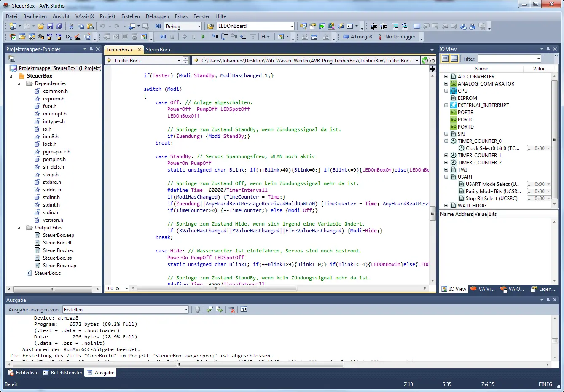Expand the TIMER_COUNTER_1 node in IO View
Screen dimensions: 564x392
tap(446, 155)
